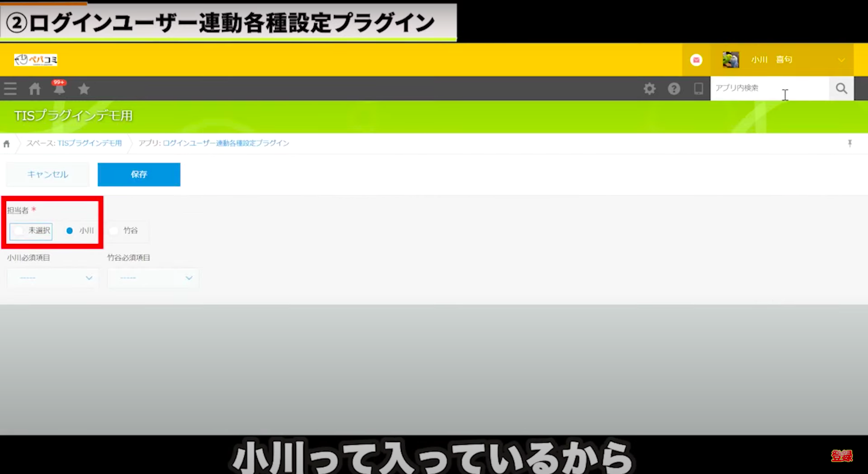The width and height of the screenshot is (868, 474).
Task: Open the user account menu chevron
Action: click(841, 60)
